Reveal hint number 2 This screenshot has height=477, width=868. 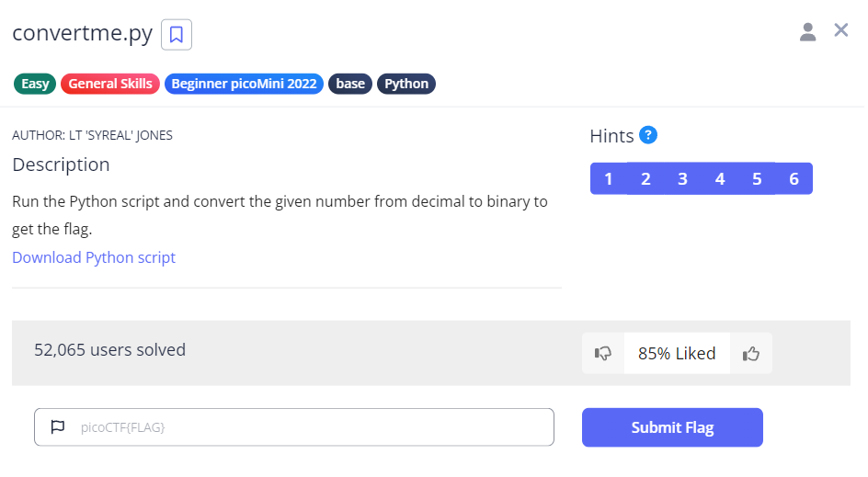(645, 178)
